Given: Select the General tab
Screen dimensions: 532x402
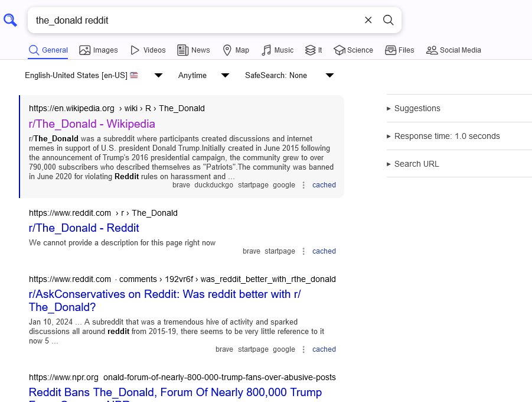Looking at the screenshot, I should (48, 50).
